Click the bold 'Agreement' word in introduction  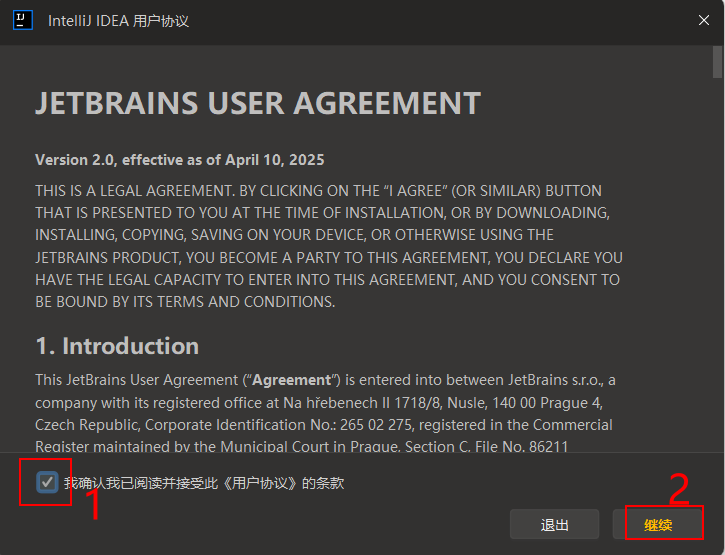click(x=291, y=380)
